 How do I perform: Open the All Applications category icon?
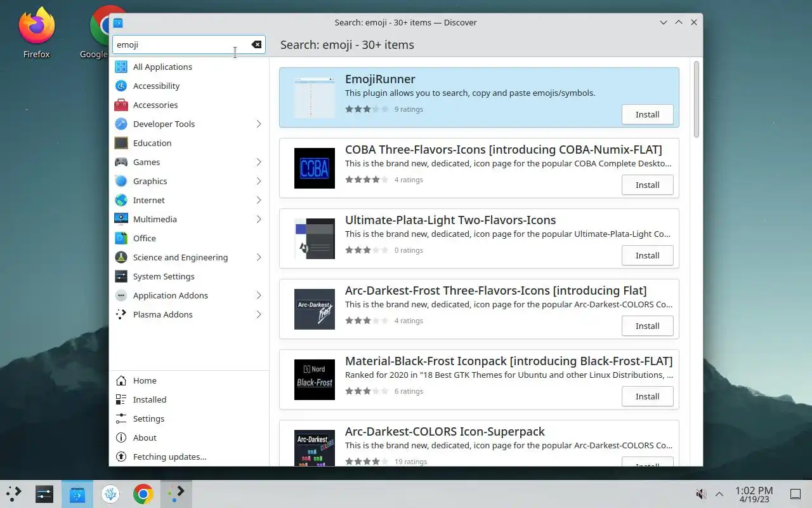121,67
